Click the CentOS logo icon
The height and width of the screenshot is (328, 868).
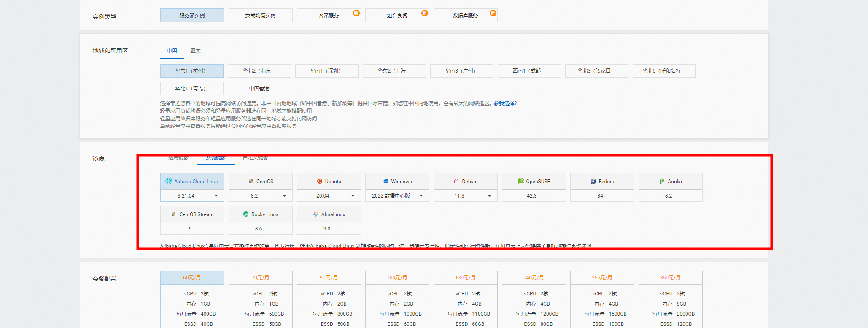click(x=251, y=181)
